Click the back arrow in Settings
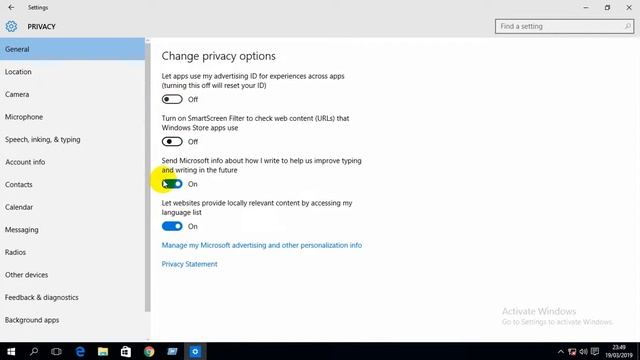Viewport: 640px width, 360px height. tap(11, 7)
